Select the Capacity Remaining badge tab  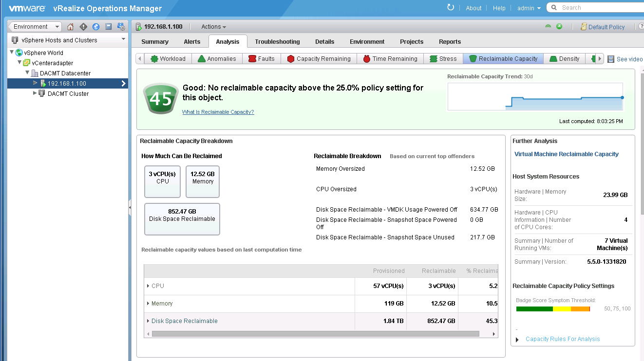click(319, 58)
